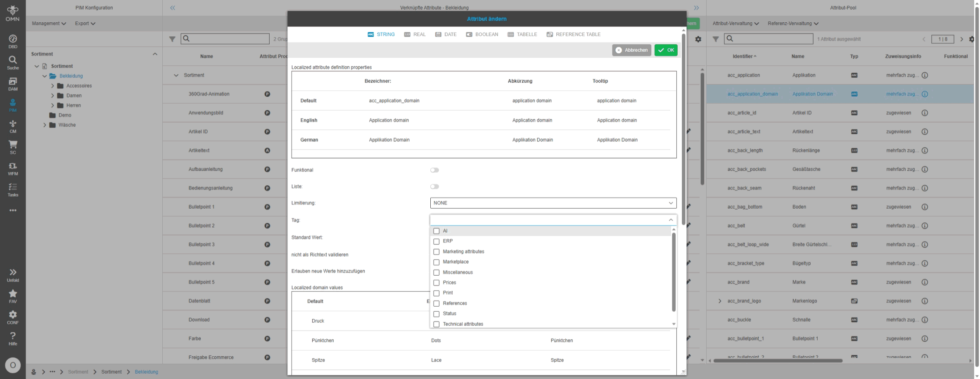The width and height of the screenshot is (980, 379).
Task: Open the DAM module in sidebar
Action: [13, 83]
